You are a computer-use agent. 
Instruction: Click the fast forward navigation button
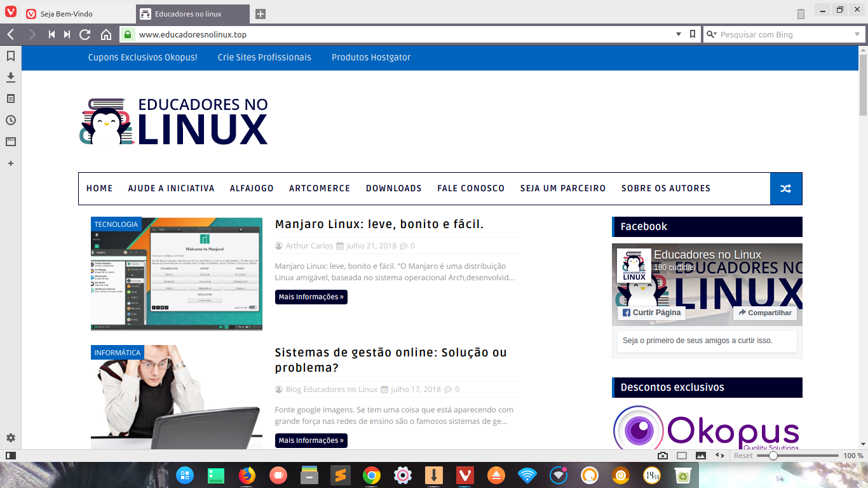click(67, 34)
